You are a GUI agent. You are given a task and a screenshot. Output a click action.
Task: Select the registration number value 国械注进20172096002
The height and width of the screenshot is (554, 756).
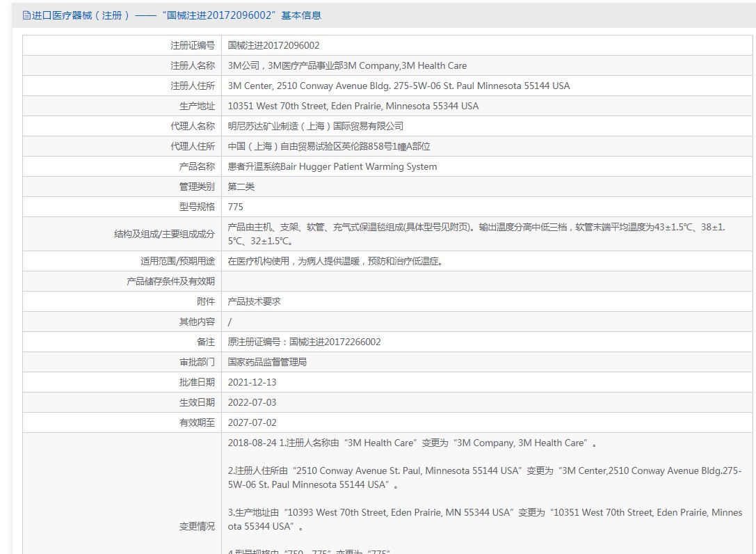coord(273,45)
